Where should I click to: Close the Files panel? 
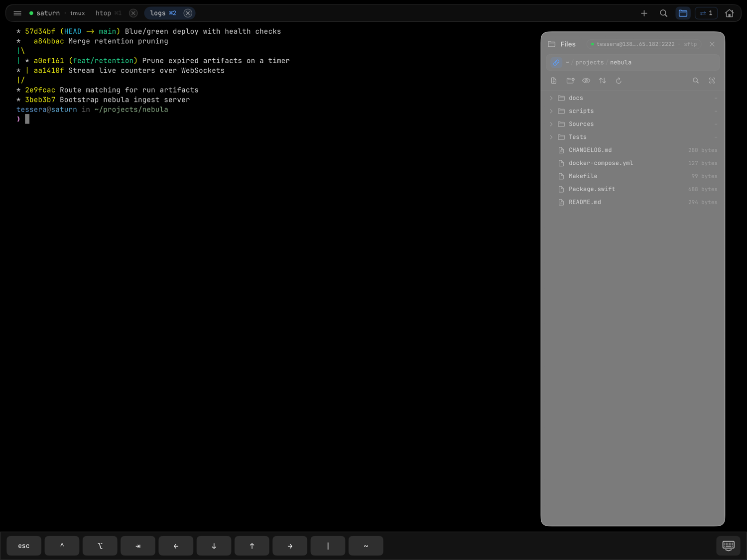point(712,44)
